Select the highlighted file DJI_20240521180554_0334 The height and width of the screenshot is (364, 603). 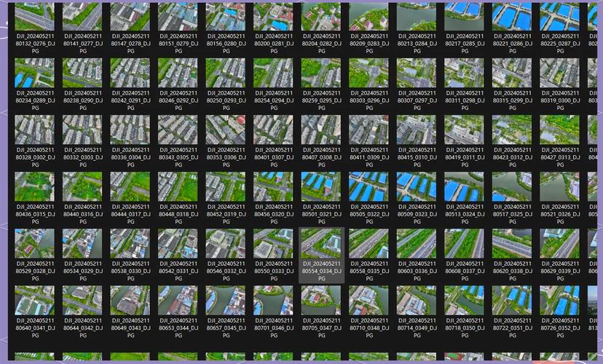[321, 244]
